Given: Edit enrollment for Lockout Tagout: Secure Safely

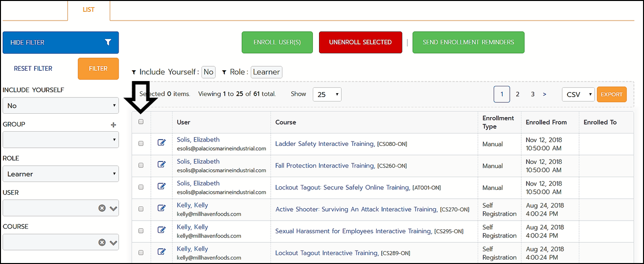Looking at the screenshot, I should tap(161, 187).
